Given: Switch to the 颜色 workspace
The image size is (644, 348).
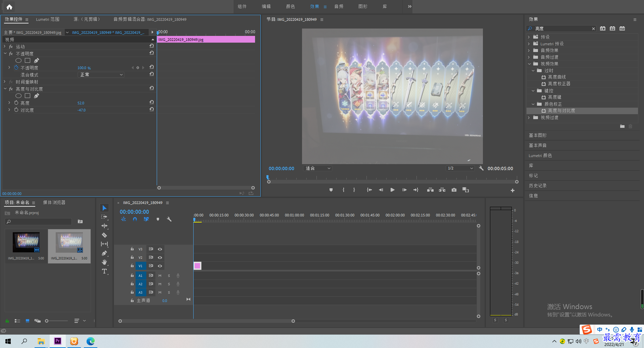Looking at the screenshot, I should click(290, 6).
